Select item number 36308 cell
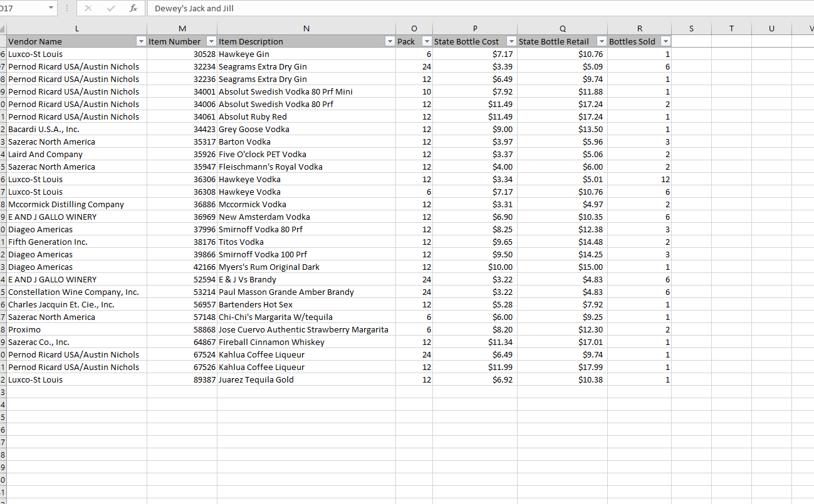 [x=182, y=192]
